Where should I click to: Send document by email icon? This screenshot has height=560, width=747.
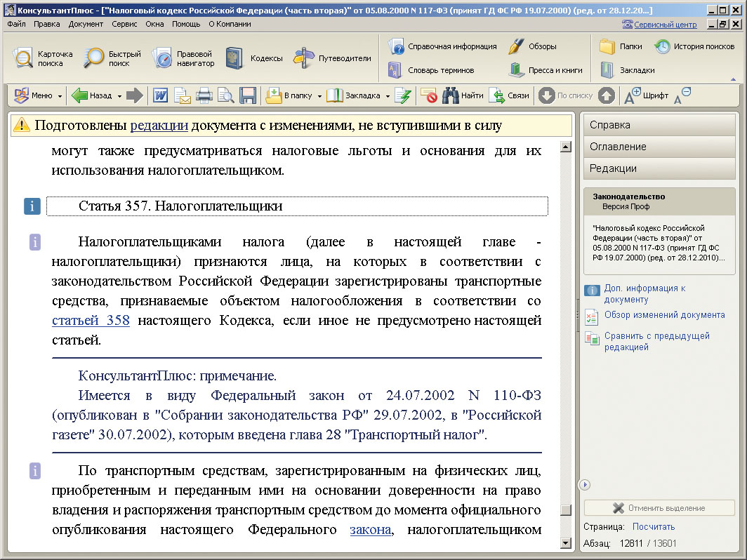(x=182, y=95)
